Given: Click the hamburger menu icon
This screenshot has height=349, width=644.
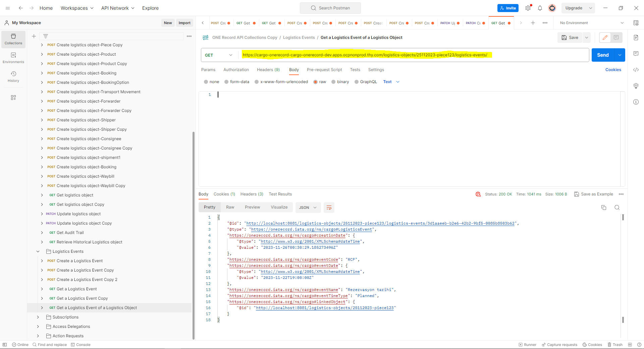Looking at the screenshot, I should (x=8, y=8).
